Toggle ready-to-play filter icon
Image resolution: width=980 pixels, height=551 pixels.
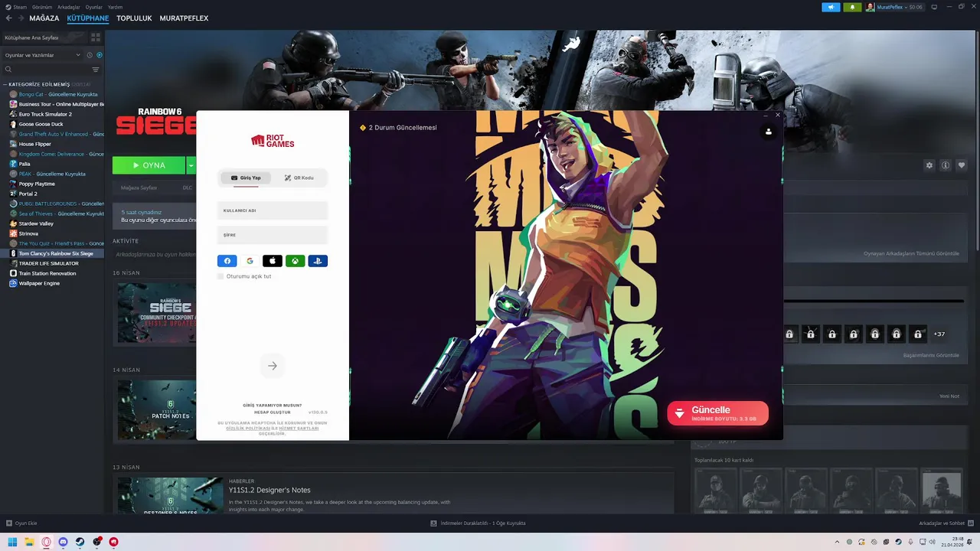pyautogui.click(x=100, y=55)
